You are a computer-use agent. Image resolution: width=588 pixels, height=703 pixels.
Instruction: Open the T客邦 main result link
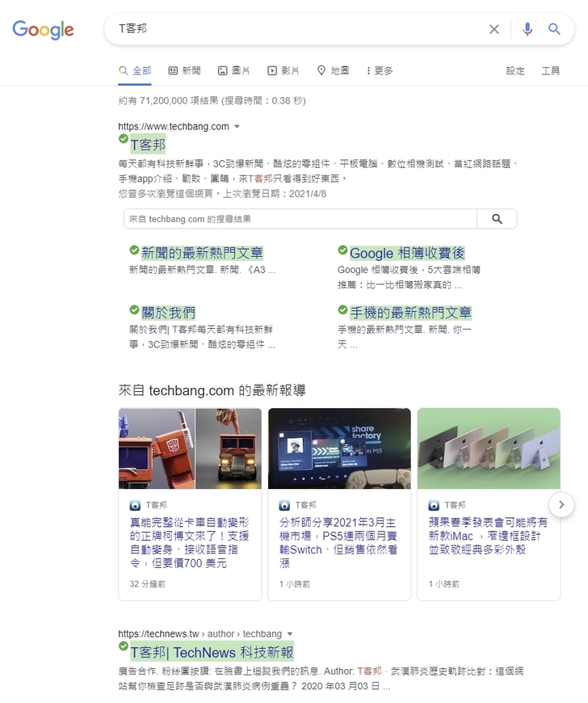tap(148, 145)
